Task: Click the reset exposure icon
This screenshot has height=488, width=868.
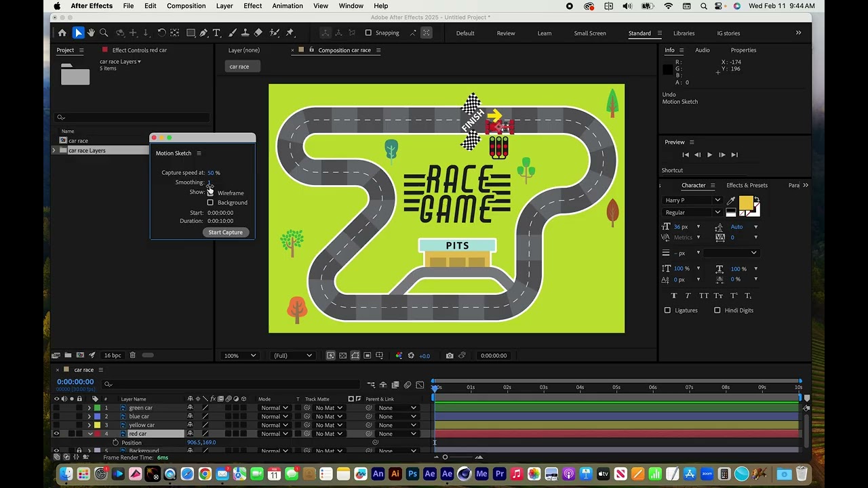Action: (x=411, y=355)
